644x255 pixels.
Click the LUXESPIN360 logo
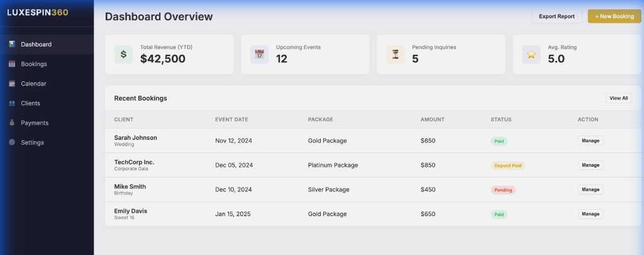coord(38,13)
